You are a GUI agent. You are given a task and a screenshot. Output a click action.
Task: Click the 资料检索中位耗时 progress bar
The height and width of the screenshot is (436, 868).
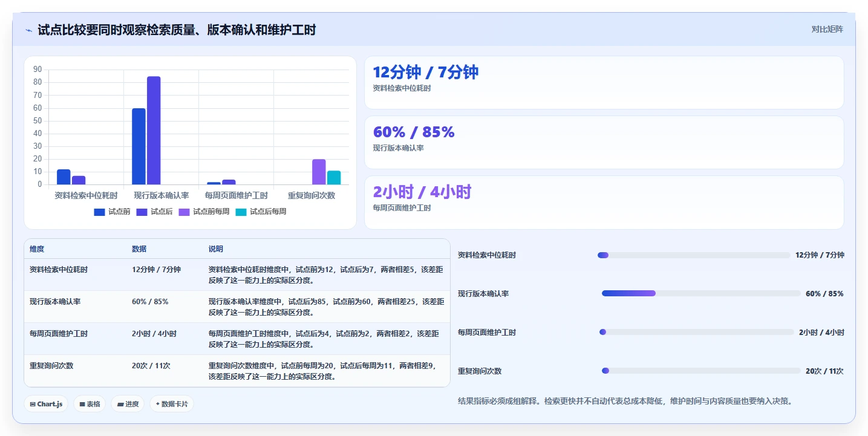694,255
